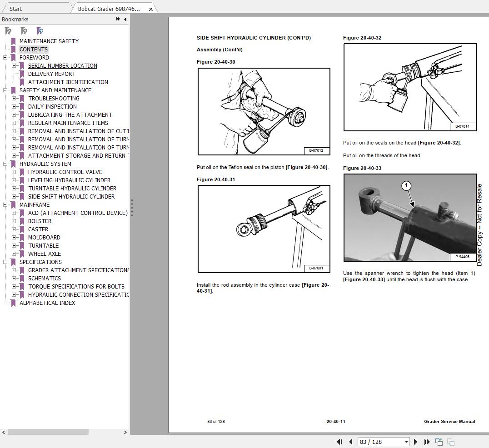Open the page number dropdown
This screenshot has width=489, height=448.
tap(406, 441)
